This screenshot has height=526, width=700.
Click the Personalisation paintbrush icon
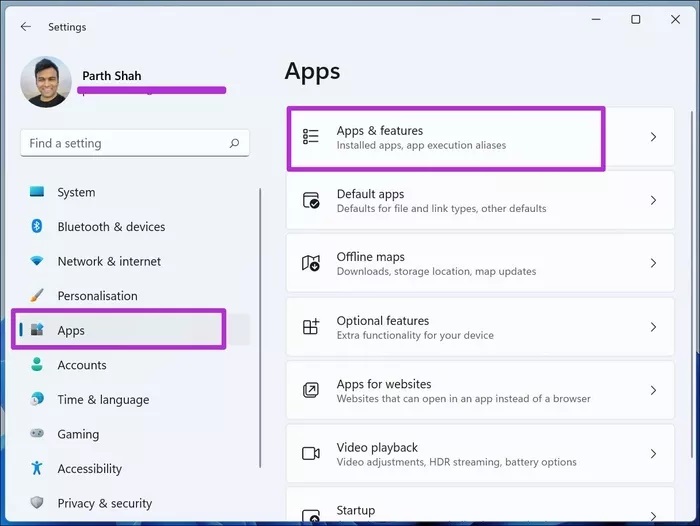[37, 296]
